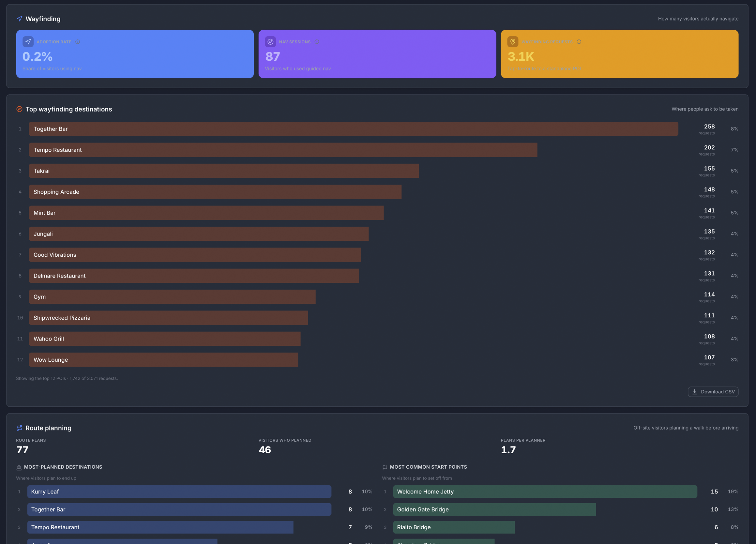756x544 pixels.
Task: Click Download CSV button
Action: click(x=713, y=392)
